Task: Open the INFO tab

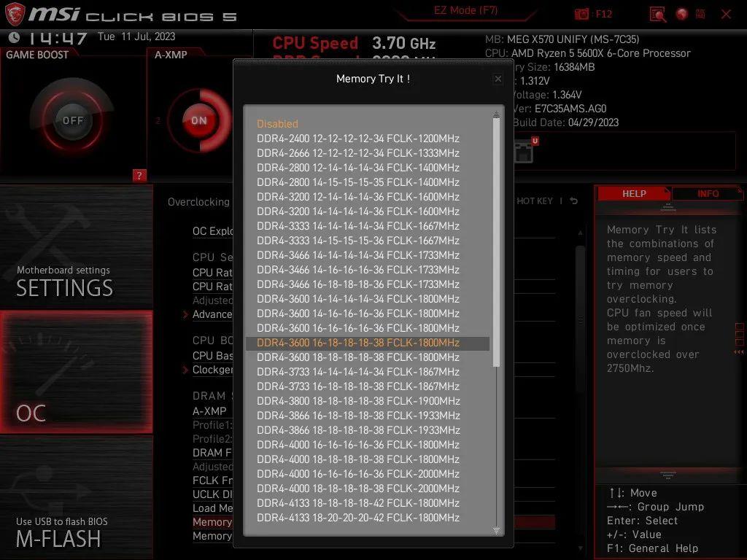Action: coord(708,194)
